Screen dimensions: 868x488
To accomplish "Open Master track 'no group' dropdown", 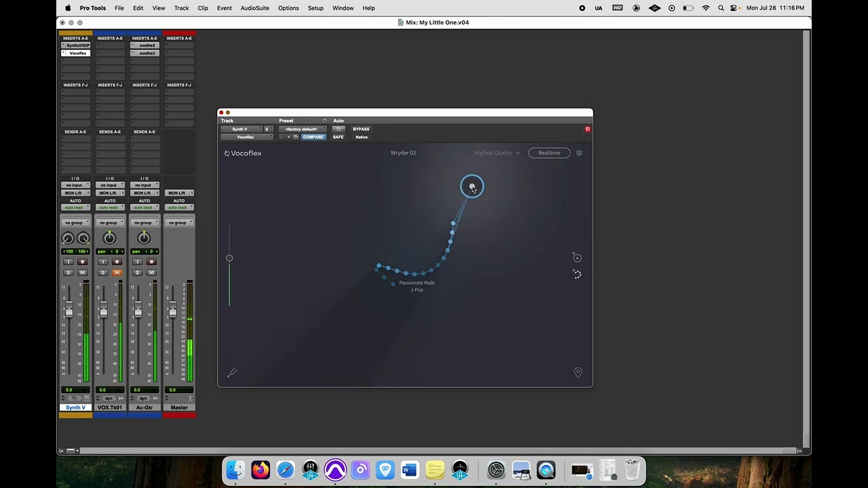I will pos(179,222).
